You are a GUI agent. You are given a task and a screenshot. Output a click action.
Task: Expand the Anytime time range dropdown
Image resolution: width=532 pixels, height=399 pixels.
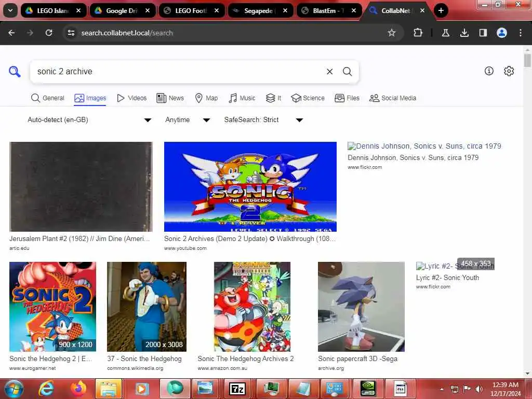pos(187,120)
